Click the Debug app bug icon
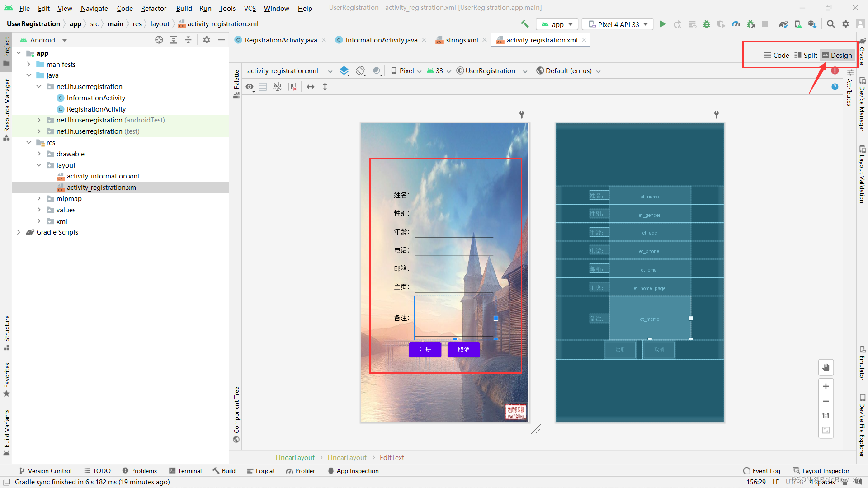Image resolution: width=868 pixels, height=488 pixels. [707, 24]
